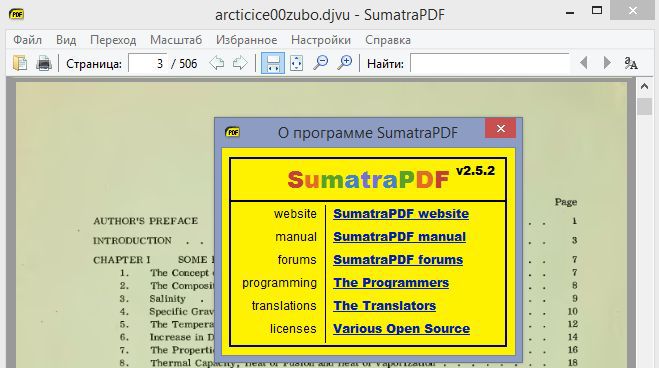
Task: Open the Переход menu
Action: pos(113,40)
